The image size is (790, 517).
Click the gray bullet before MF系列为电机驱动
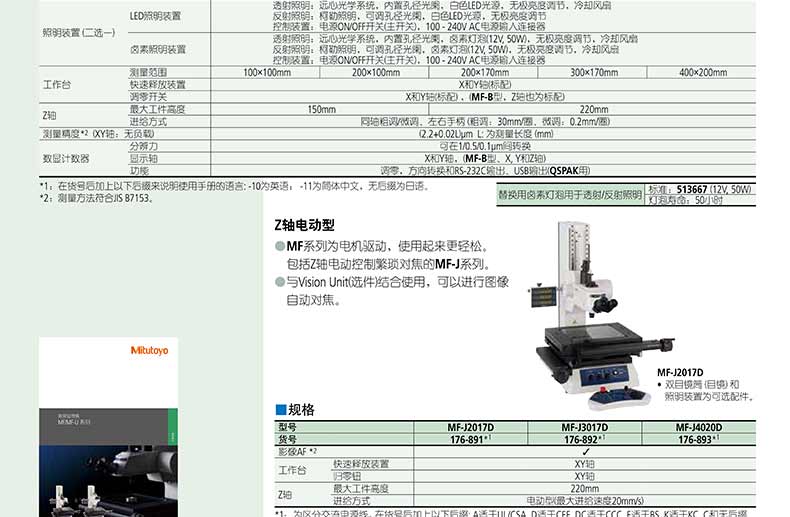(x=280, y=246)
